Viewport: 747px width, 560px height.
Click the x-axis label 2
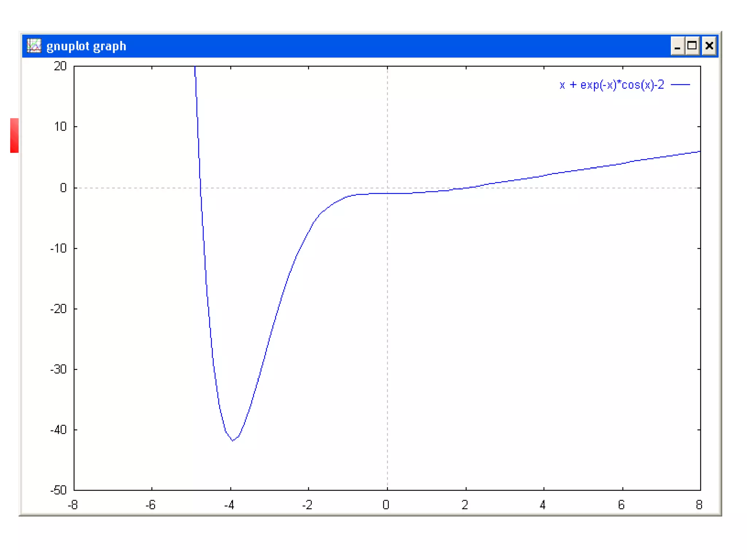click(x=465, y=505)
